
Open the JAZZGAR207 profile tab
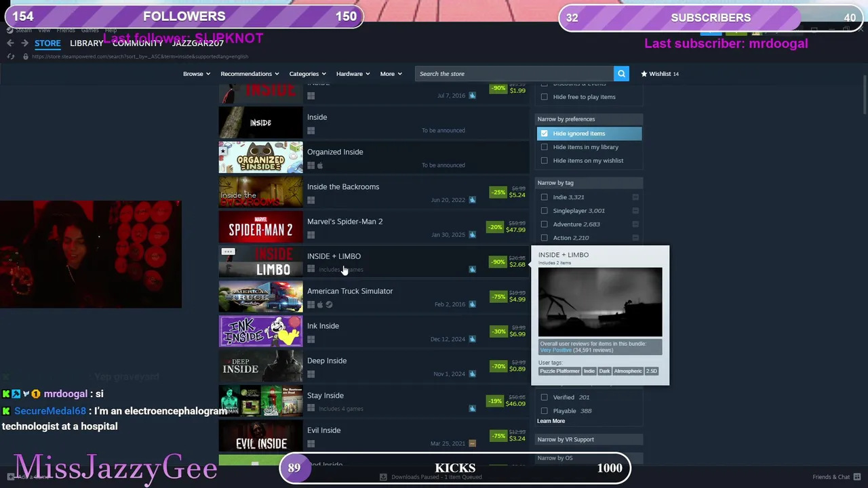[x=197, y=43]
